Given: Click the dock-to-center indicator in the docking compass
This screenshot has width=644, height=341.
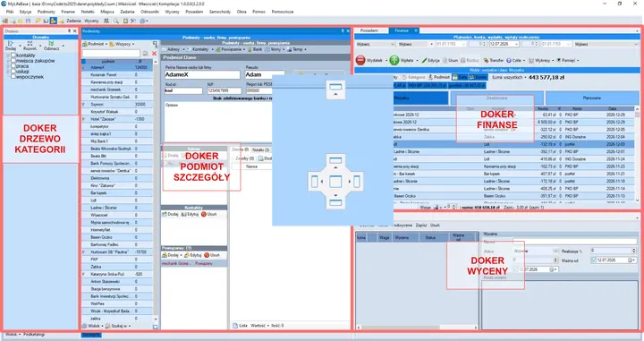Looking at the screenshot, I should tap(335, 181).
